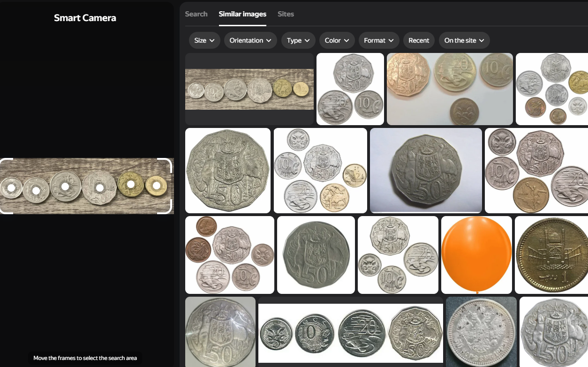Image resolution: width=588 pixels, height=367 pixels.
Task: Select the second coin's white dot marker
Action: tap(36, 190)
